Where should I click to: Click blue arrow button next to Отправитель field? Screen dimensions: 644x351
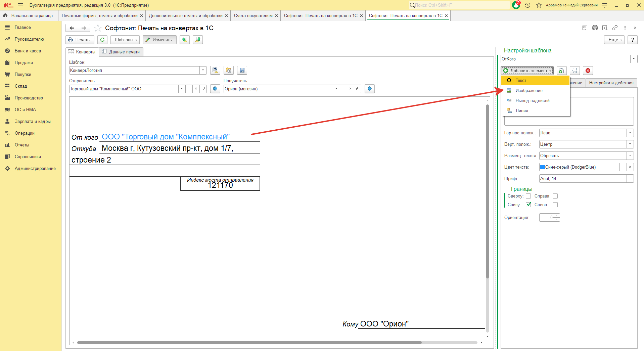click(x=215, y=89)
